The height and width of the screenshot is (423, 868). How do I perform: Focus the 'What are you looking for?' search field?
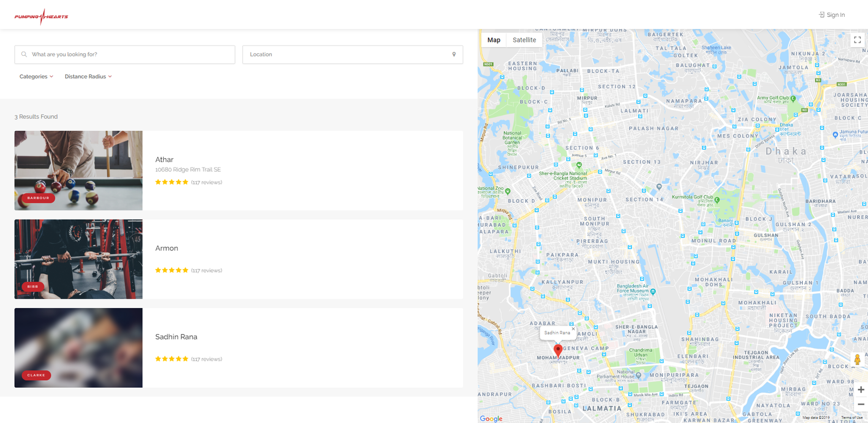pos(125,54)
